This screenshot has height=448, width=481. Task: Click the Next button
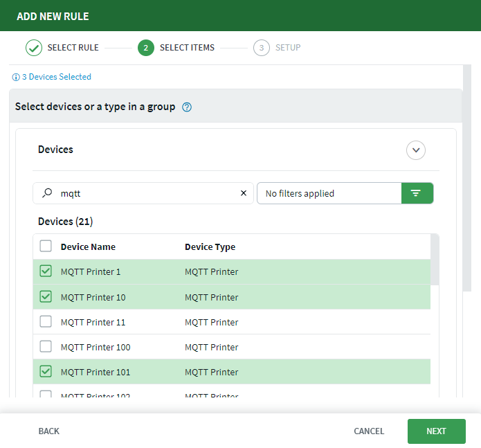click(436, 431)
